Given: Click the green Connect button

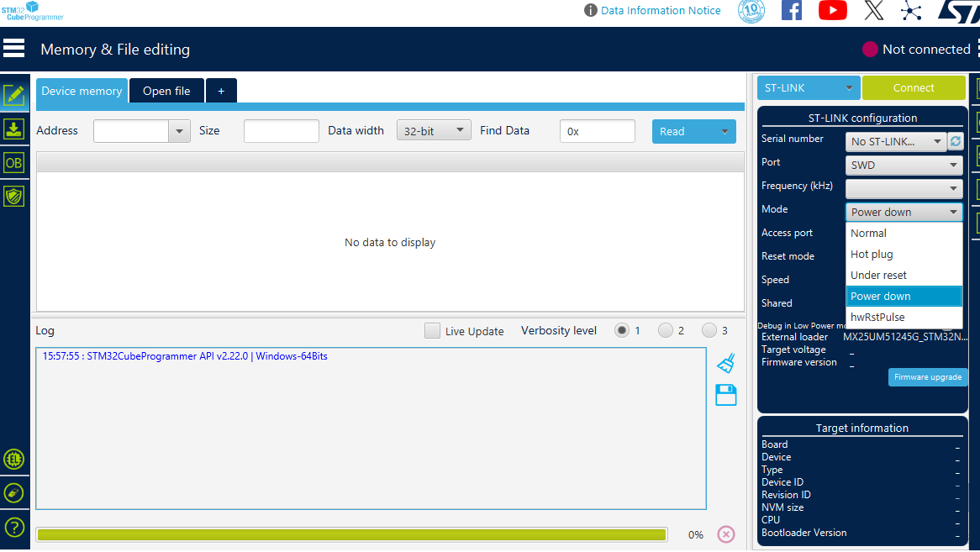Looking at the screenshot, I should [x=914, y=88].
